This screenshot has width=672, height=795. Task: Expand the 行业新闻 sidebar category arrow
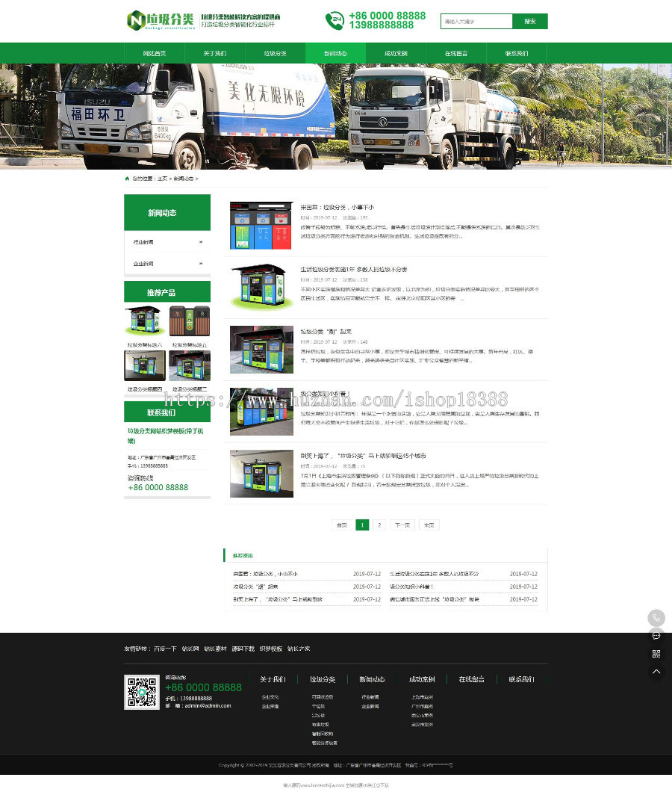coord(201,242)
